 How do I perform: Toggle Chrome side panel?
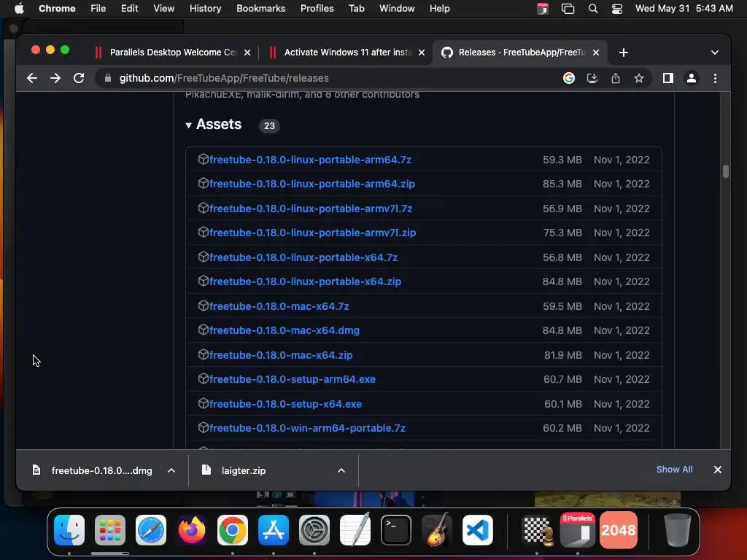click(668, 78)
